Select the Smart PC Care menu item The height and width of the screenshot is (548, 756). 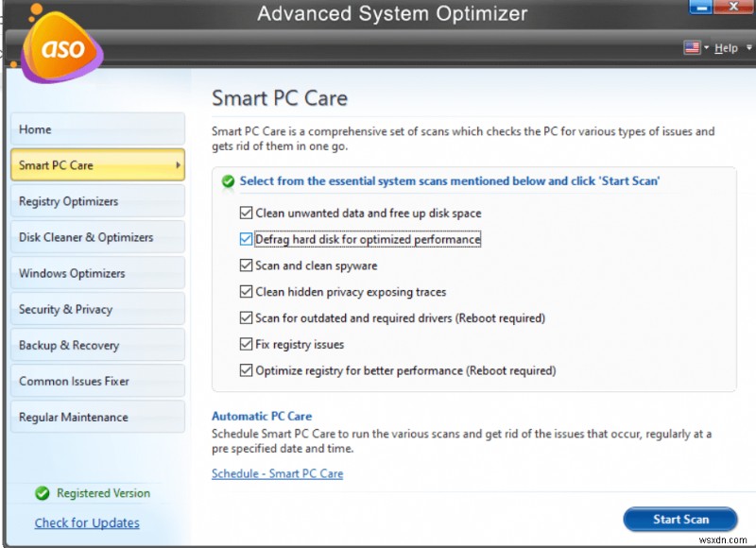pos(98,164)
